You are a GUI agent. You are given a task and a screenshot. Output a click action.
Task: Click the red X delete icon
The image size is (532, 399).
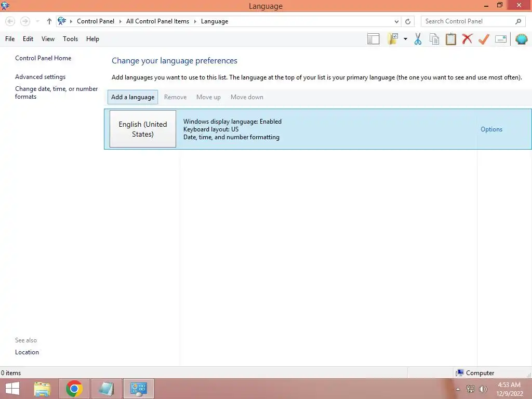(467, 39)
